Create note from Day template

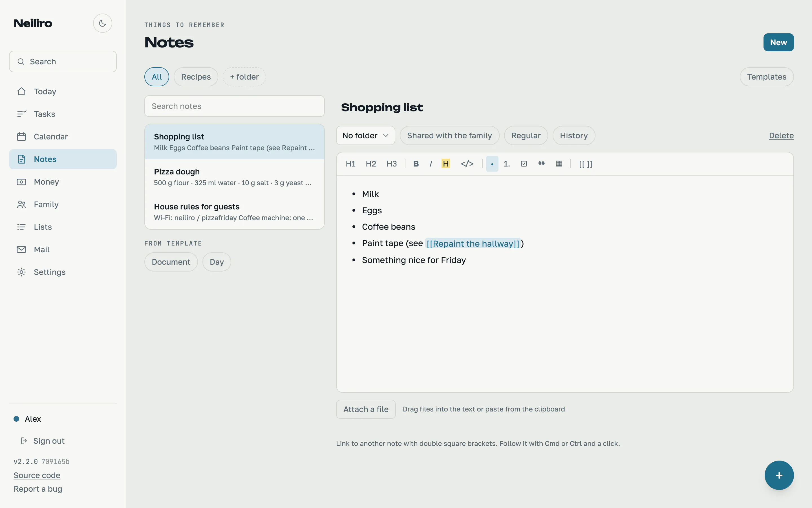click(217, 262)
